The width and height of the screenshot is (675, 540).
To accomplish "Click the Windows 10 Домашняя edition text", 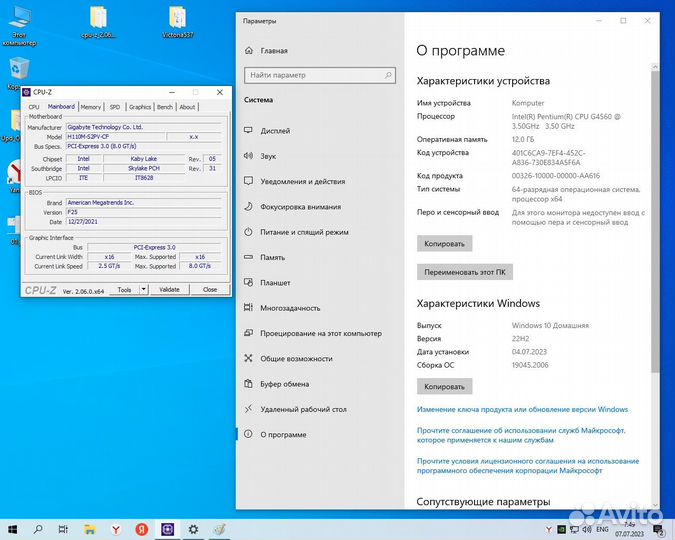I will [x=550, y=326].
